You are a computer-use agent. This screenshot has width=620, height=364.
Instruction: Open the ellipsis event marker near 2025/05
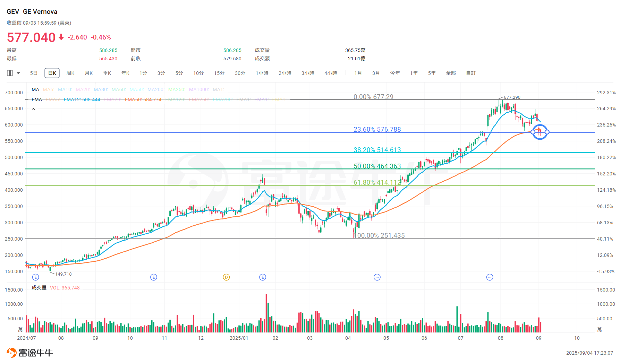tap(377, 277)
